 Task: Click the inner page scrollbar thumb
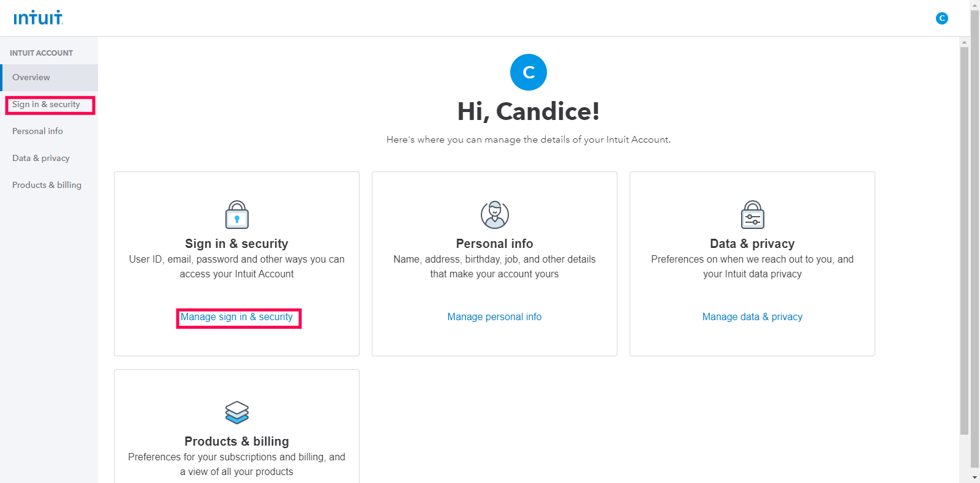click(964, 241)
